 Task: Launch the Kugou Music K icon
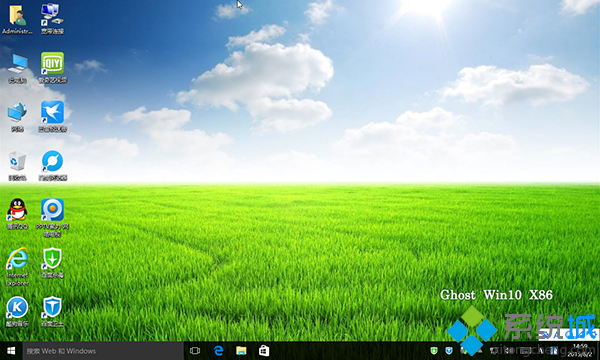click(17, 311)
